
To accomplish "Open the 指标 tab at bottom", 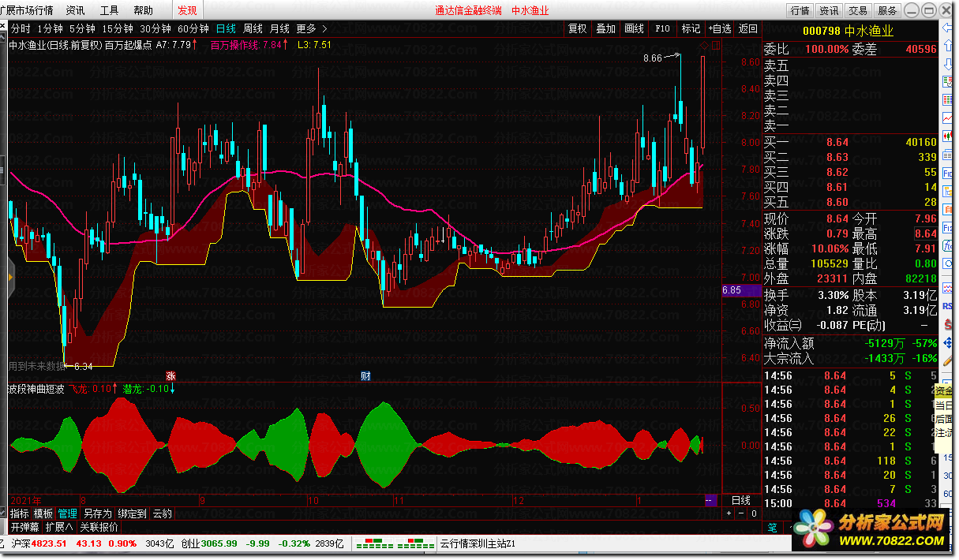I will click(19, 513).
